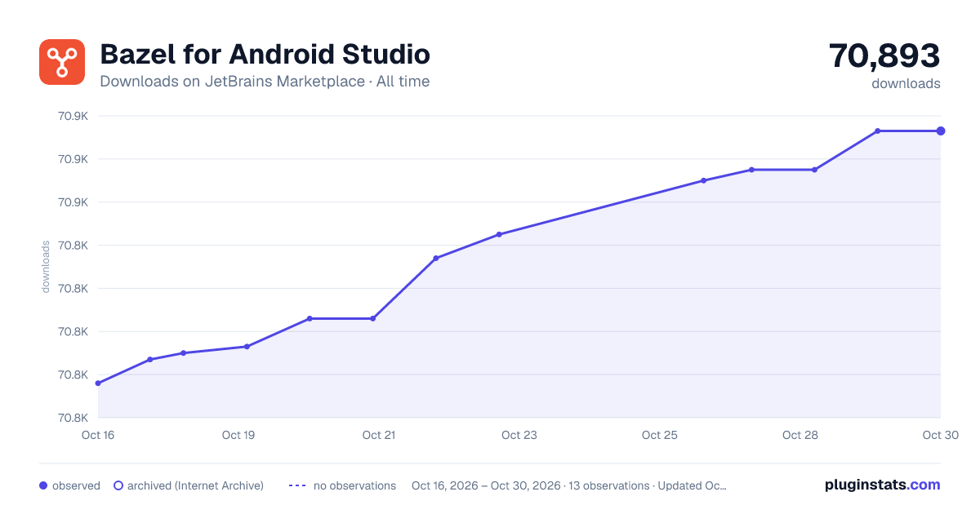
Task: Click the dashed no-observations legend marker
Action: coord(297,485)
